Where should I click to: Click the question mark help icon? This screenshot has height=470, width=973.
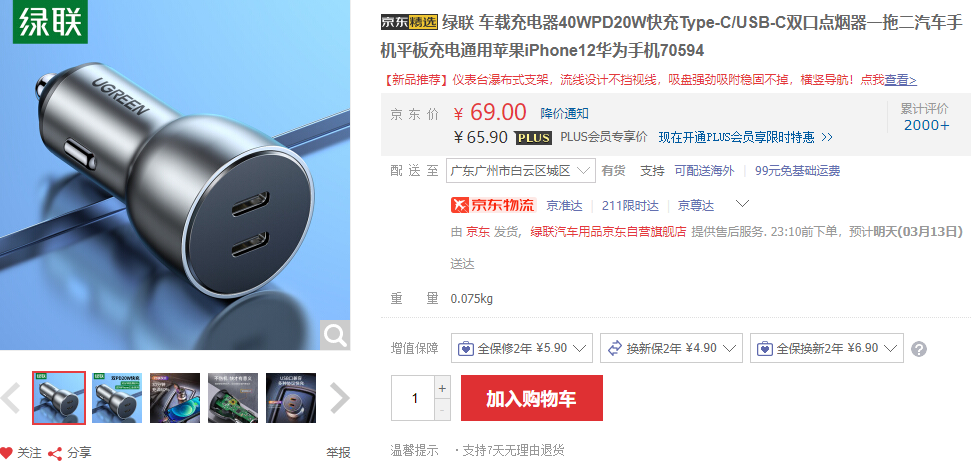[919, 349]
